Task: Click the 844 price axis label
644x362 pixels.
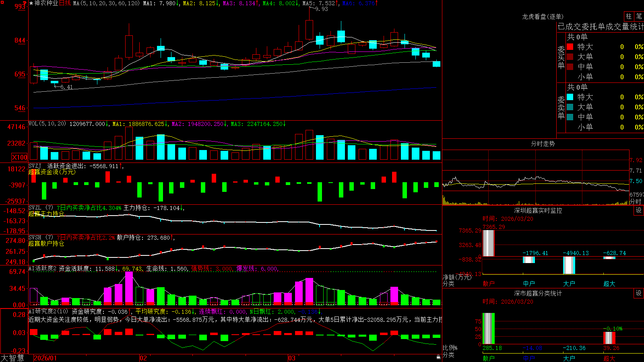Action: (20, 40)
